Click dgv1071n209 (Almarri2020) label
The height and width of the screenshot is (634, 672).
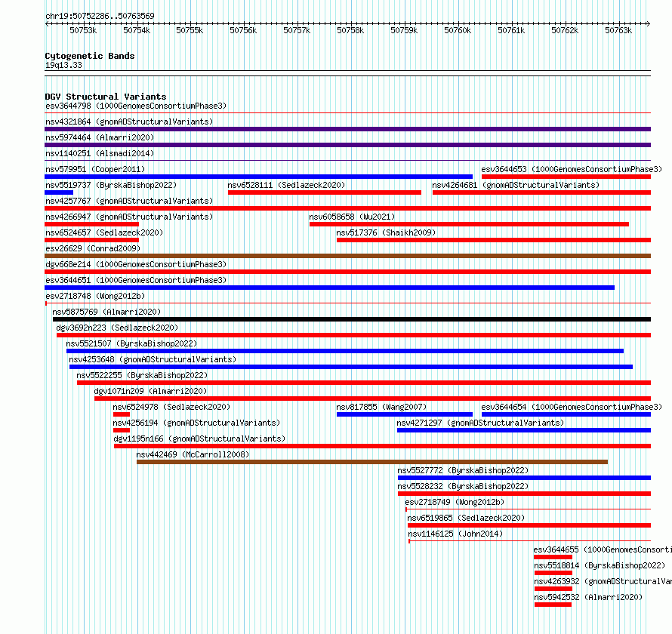coord(150,391)
